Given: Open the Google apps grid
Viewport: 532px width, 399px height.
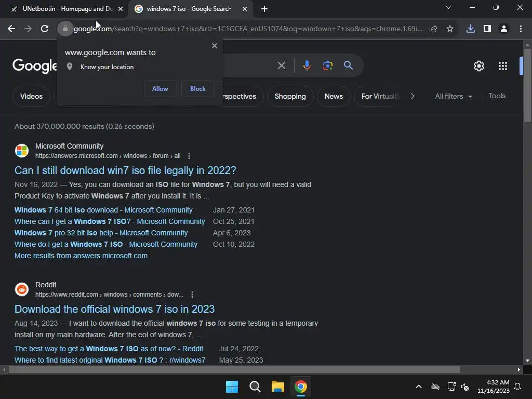Looking at the screenshot, I should (x=503, y=66).
